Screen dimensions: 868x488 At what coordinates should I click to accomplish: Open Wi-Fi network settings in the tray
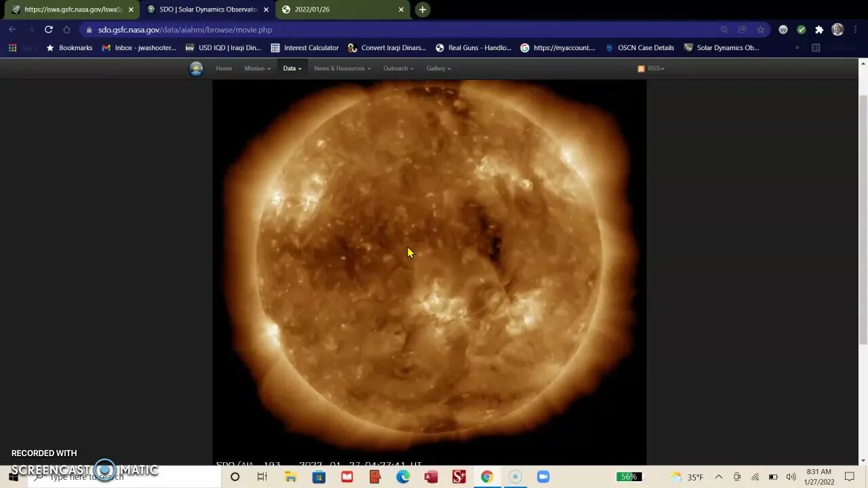pos(755,477)
